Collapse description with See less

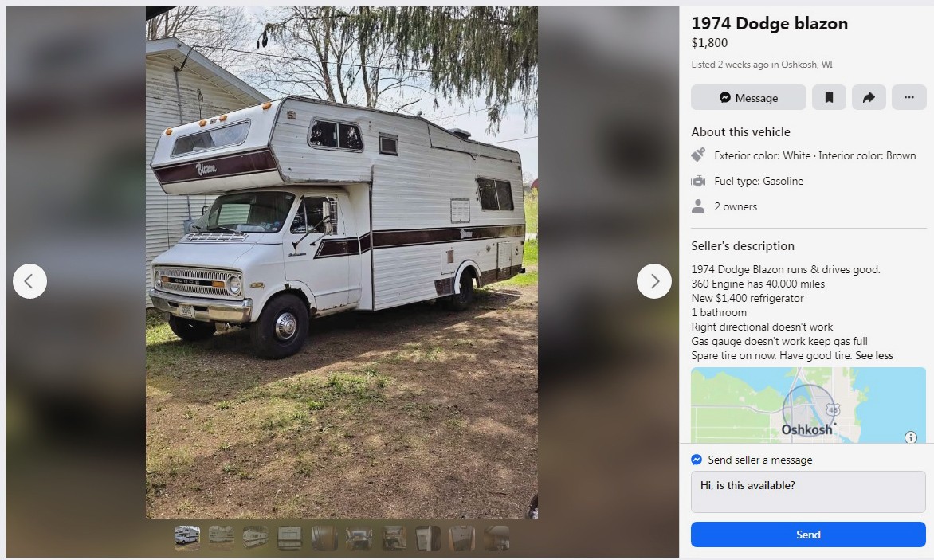(x=874, y=356)
